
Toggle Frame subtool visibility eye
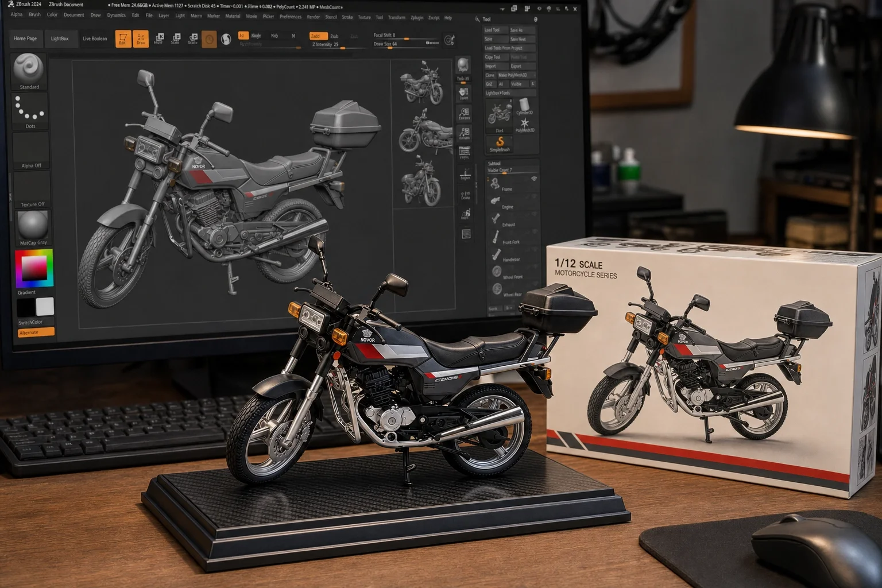(535, 179)
